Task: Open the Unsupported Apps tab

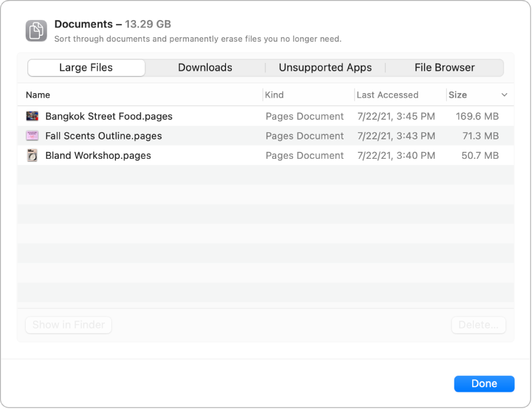Action: tap(325, 67)
